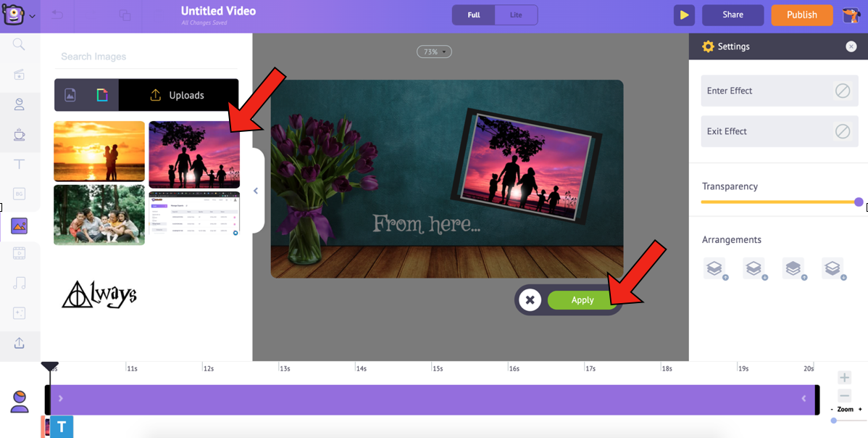Click the Transparency slider handle
Image resolution: width=868 pixels, height=438 pixels.
[x=859, y=202]
